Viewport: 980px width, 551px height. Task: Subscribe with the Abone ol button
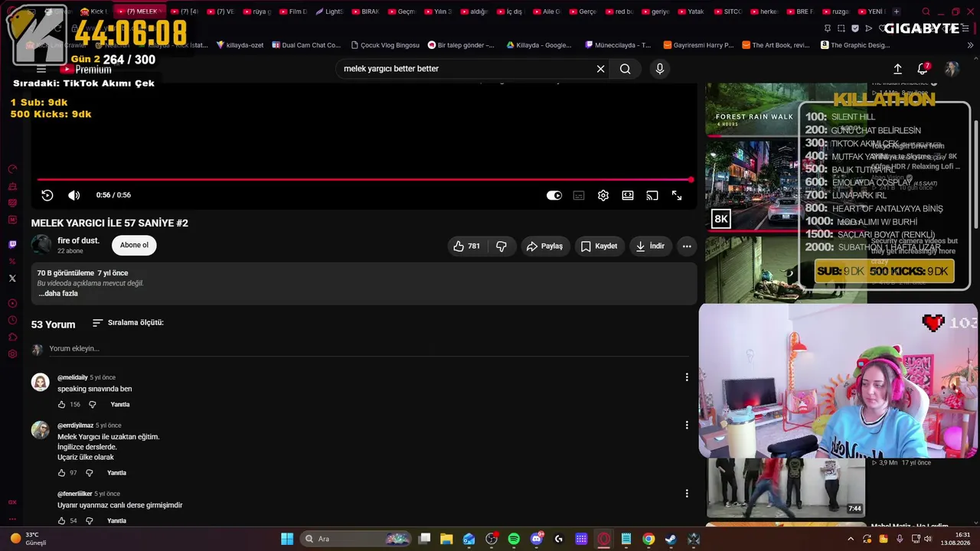coord(134,245)
